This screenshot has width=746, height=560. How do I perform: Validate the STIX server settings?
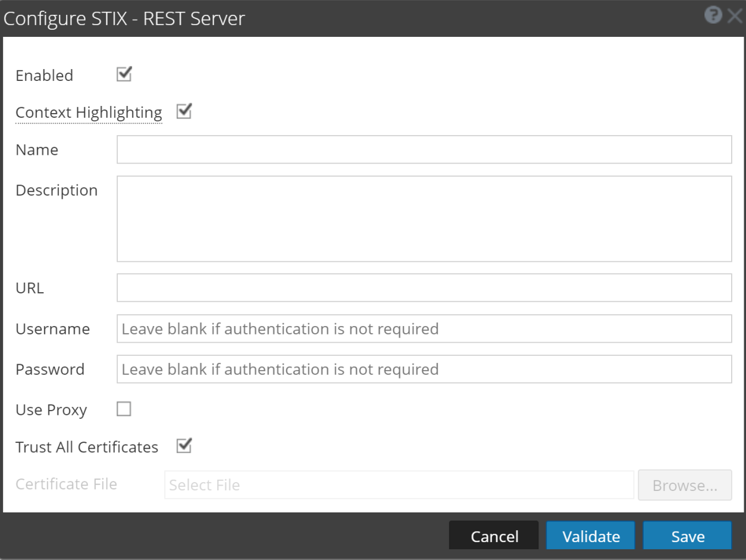pos(591,536)
